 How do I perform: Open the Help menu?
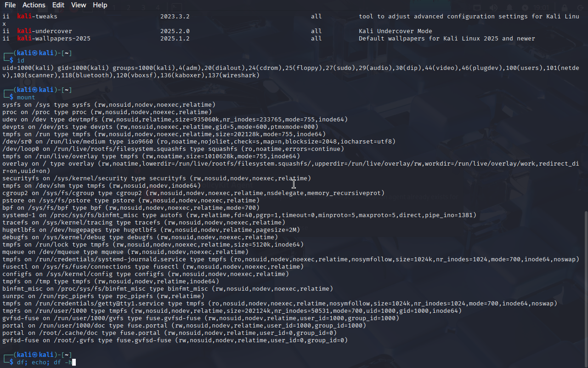[x=100, y=5]
